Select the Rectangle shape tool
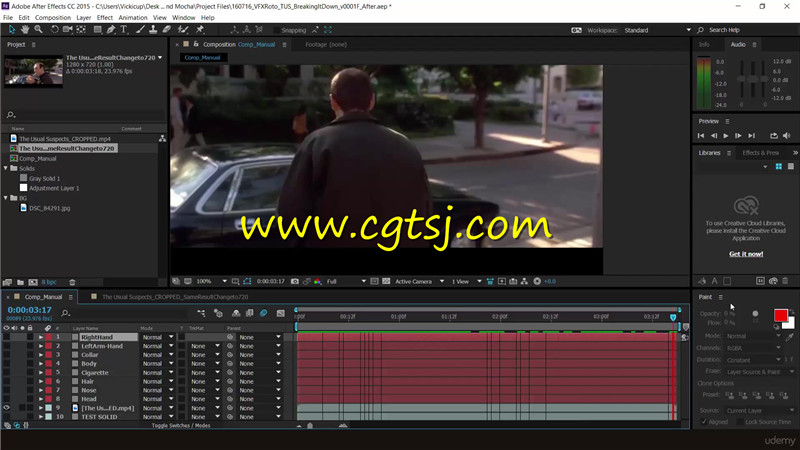This screenshot has height=450, width=800. coord(97,30)
